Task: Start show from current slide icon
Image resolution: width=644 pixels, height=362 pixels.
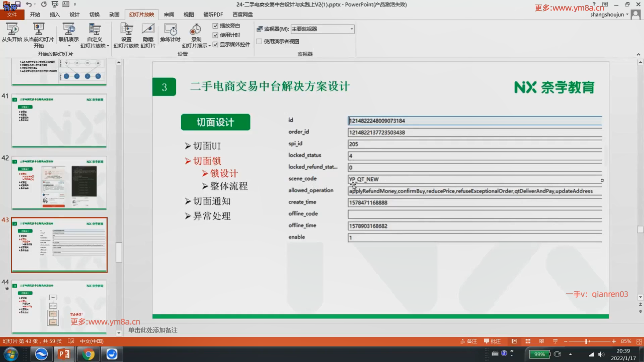Action: point(39,29)
